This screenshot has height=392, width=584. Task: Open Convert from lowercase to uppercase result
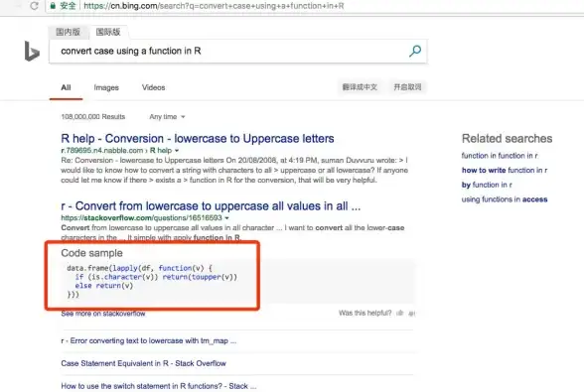[x=211, y=205]
